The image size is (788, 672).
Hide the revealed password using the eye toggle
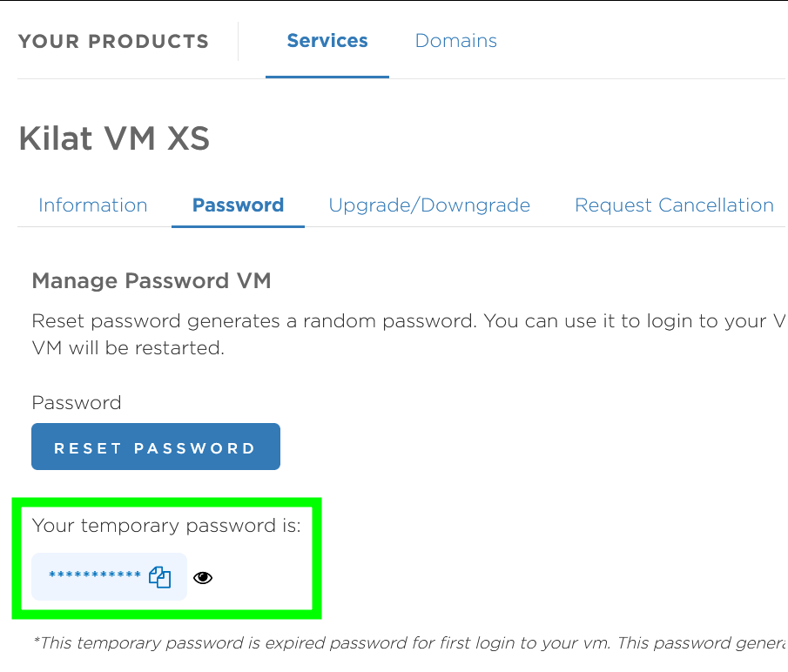(203, 576)
